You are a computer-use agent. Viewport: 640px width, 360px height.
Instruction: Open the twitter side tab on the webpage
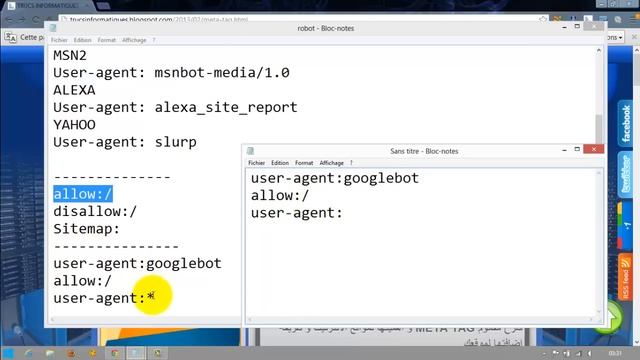[x=626, y=174]
